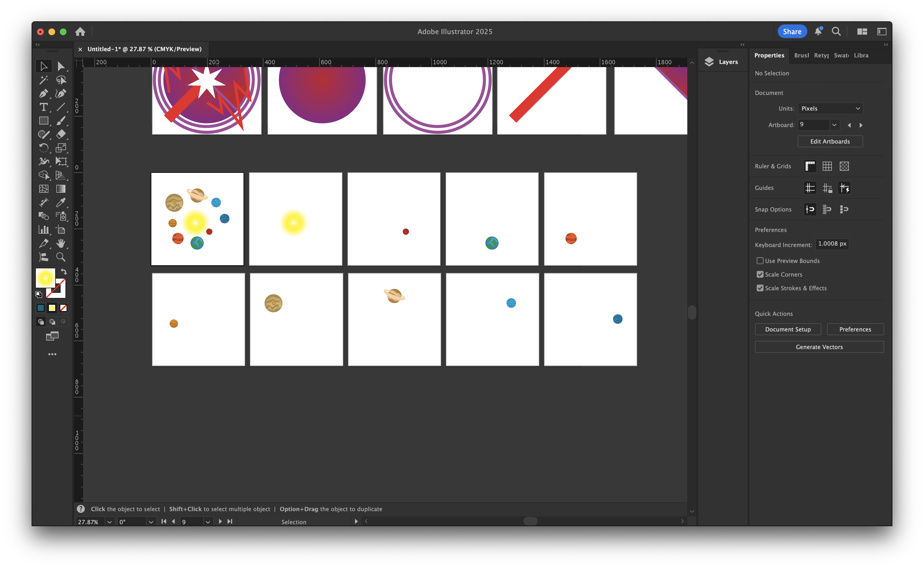
Task: Switch to the Properties tab
Action: [769, 55]
